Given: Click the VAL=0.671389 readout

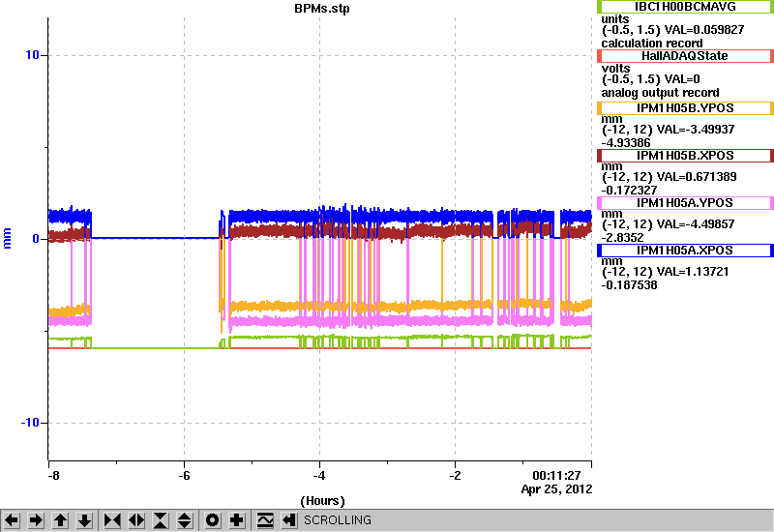Looking at the screenshot, I should click(698, 177).
